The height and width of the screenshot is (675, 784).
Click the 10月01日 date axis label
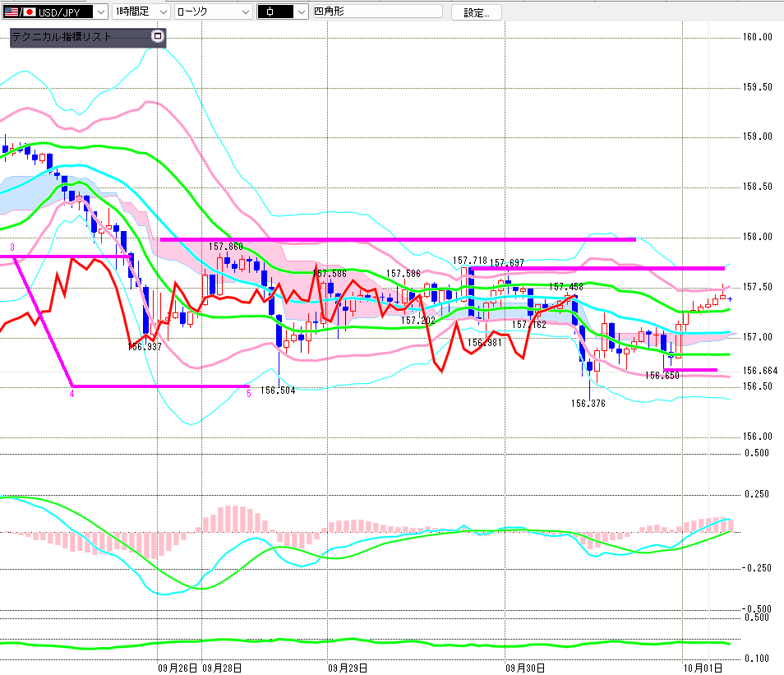click(x=703, y=668)
